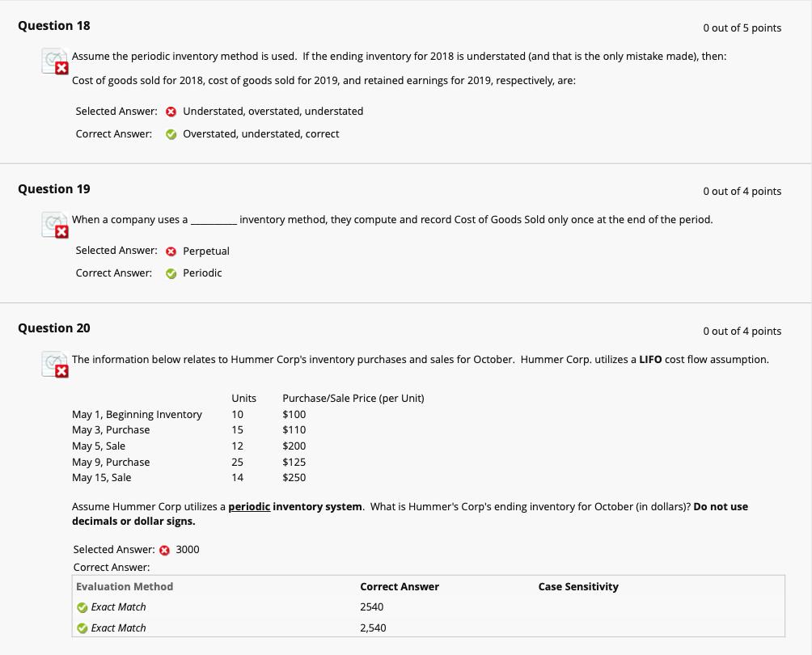Click red X beside Perpetual answer
Viewport: 812px width, 655px height.
point(171,251)
